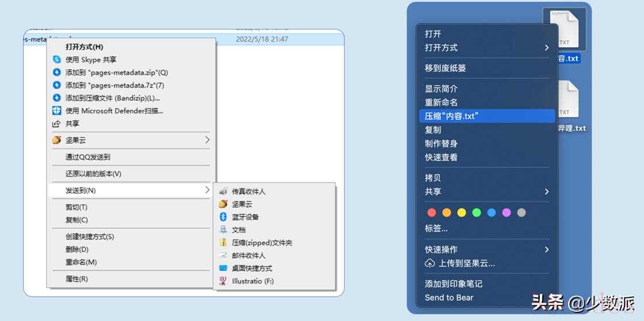The width and height of the screenshot is (644, 321).
Task: Choose 移到废纸篓 in Mac menu
Action: [445, 68]
